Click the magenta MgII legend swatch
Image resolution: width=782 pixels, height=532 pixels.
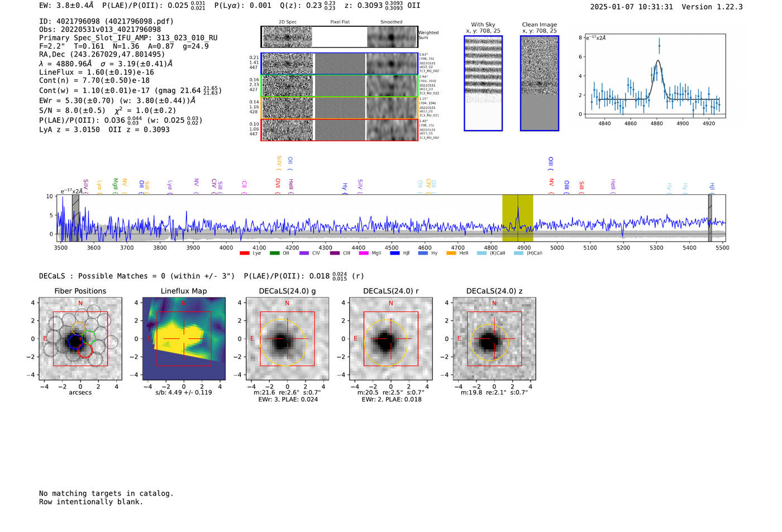(x=364, y=253)
